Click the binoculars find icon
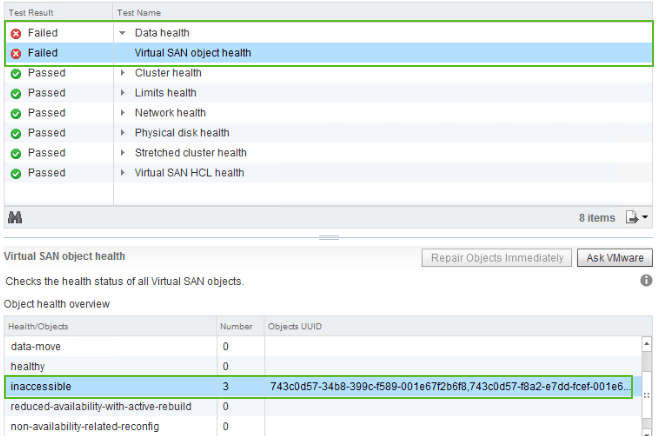656x436 pixels. point(15,217)
